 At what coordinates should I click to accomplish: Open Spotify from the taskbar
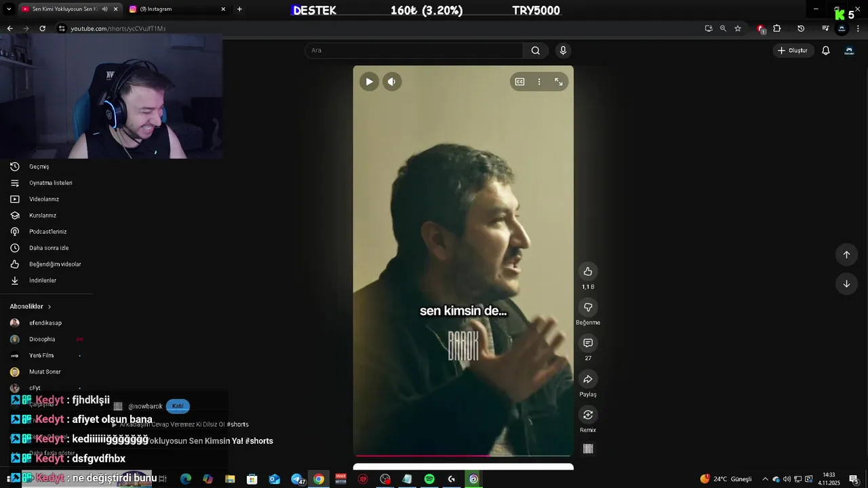(429, 479)
